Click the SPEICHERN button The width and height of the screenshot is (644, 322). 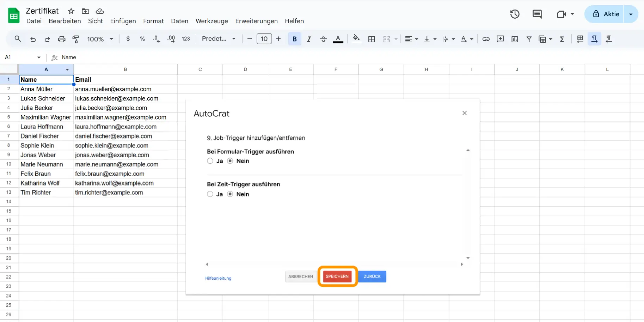[337, 277]
